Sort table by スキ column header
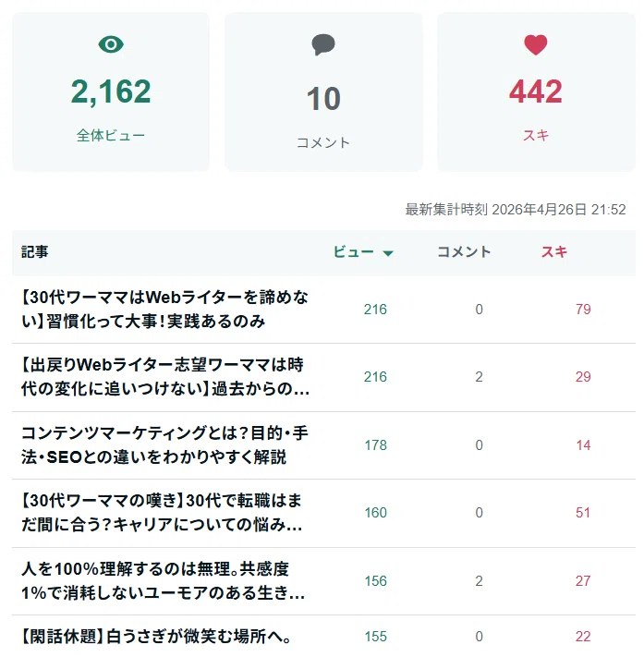 point(554,252)
